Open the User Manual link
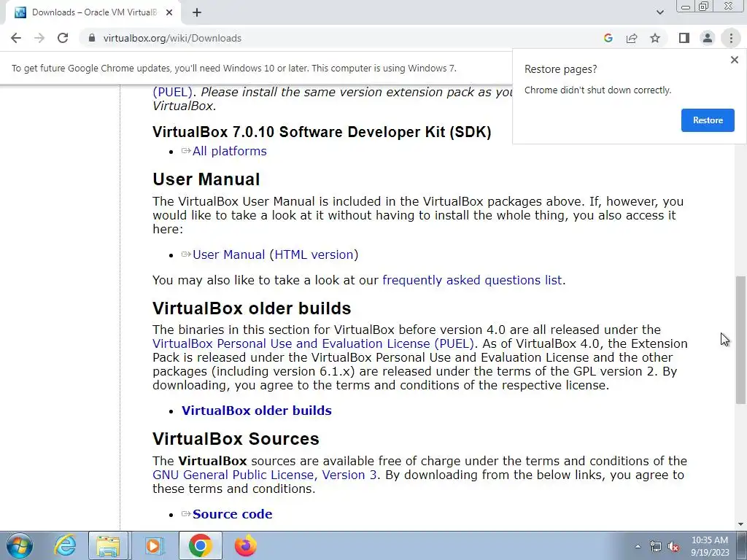 tap(228, 254)
